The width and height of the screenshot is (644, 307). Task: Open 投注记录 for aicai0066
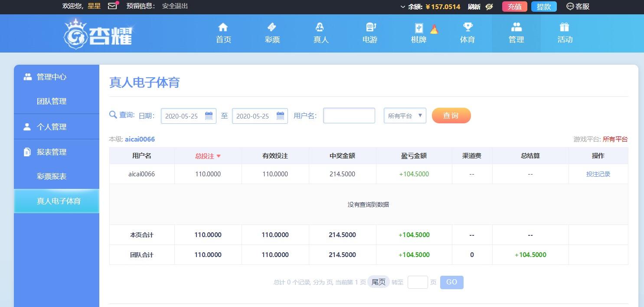598,174
